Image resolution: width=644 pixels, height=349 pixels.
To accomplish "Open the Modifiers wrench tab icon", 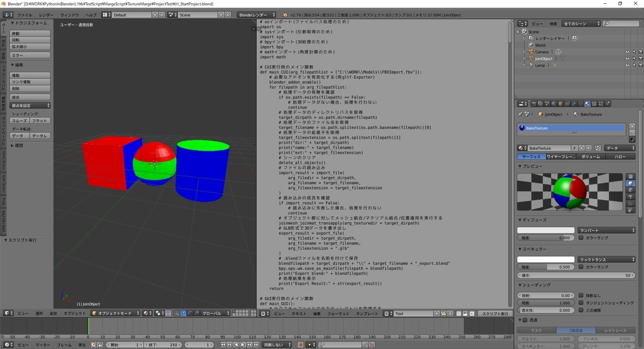I will (x=574, y=104).
